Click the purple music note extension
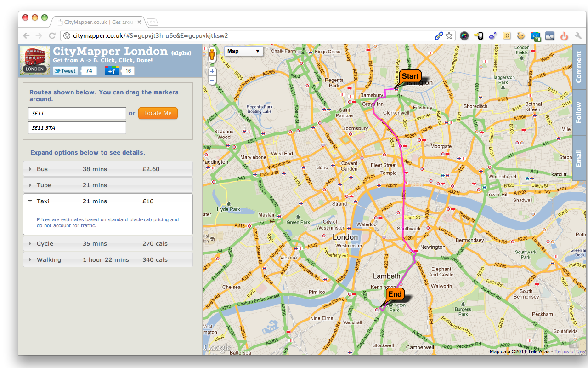 click(x=492, y=35)
